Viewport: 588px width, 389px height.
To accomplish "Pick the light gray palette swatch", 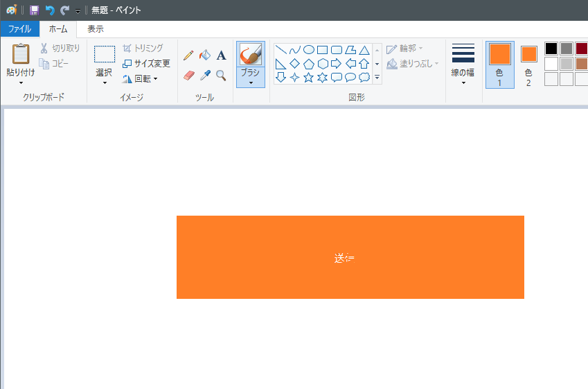I will 567,64.
